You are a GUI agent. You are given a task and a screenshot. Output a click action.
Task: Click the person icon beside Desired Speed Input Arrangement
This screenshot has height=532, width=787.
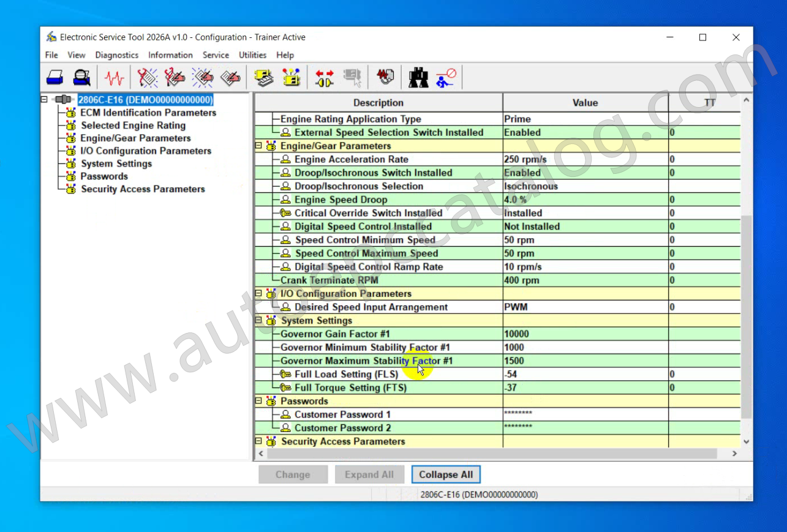tap(285, 307)
